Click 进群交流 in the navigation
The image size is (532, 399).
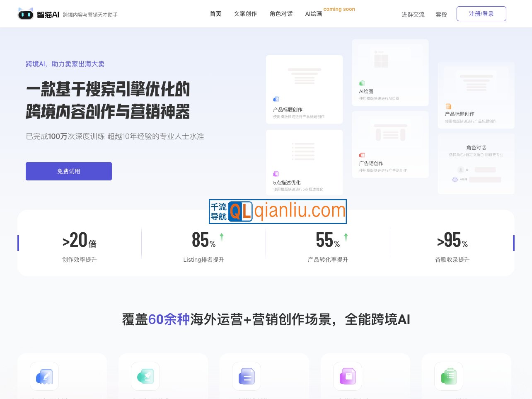coord(413,15)
